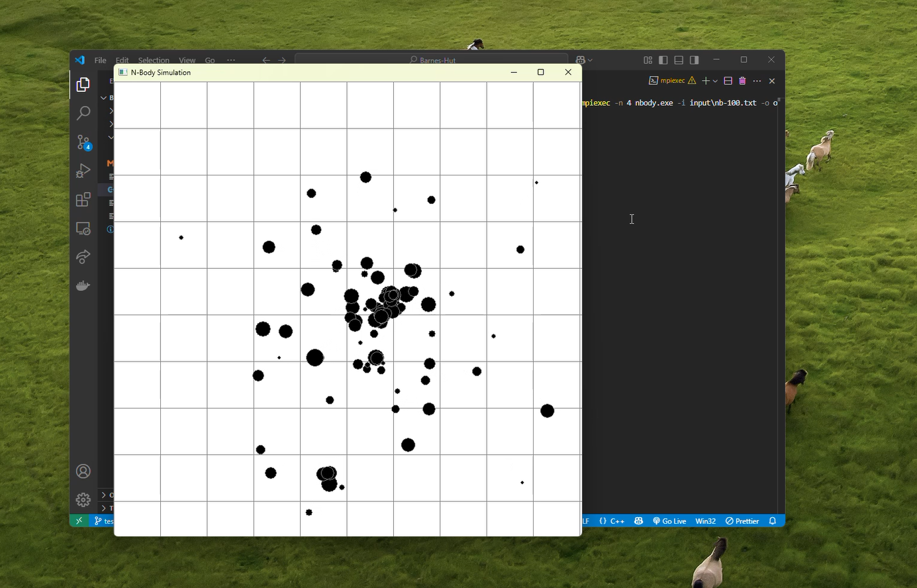This screenshot has width=917, height=588.
Task: Open the overflow menu ellipsis in menu bar
Action: tap(231, 60)
